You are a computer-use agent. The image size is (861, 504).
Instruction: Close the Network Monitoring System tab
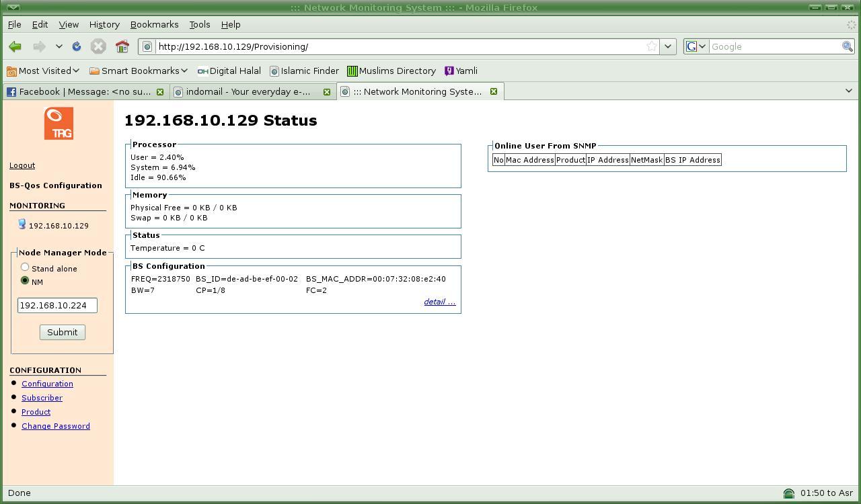pos(493,91)
